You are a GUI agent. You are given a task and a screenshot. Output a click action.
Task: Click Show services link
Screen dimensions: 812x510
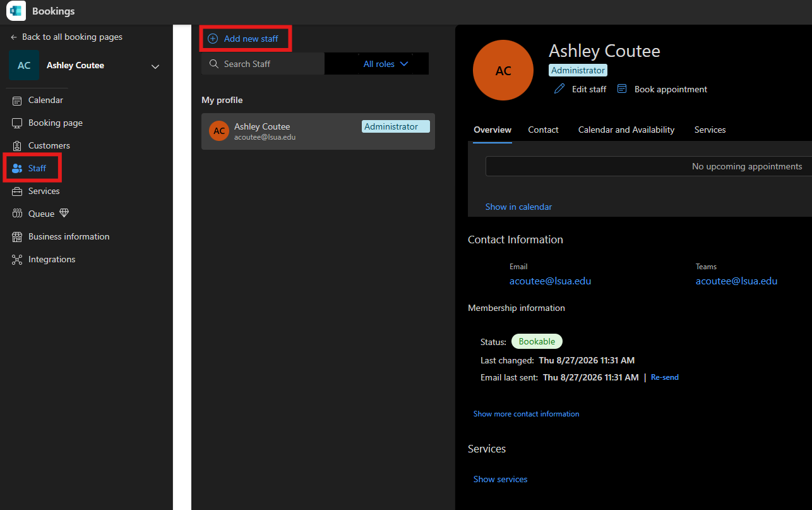pos(500,479)
